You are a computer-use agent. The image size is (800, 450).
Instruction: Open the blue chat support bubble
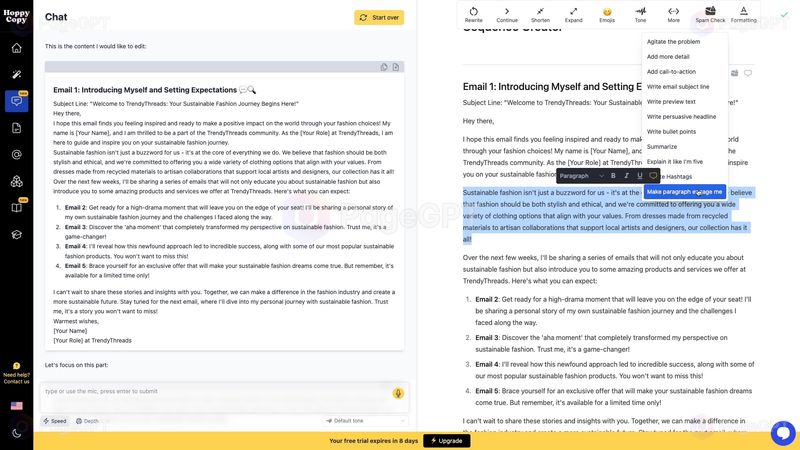(x=783, y=433)
